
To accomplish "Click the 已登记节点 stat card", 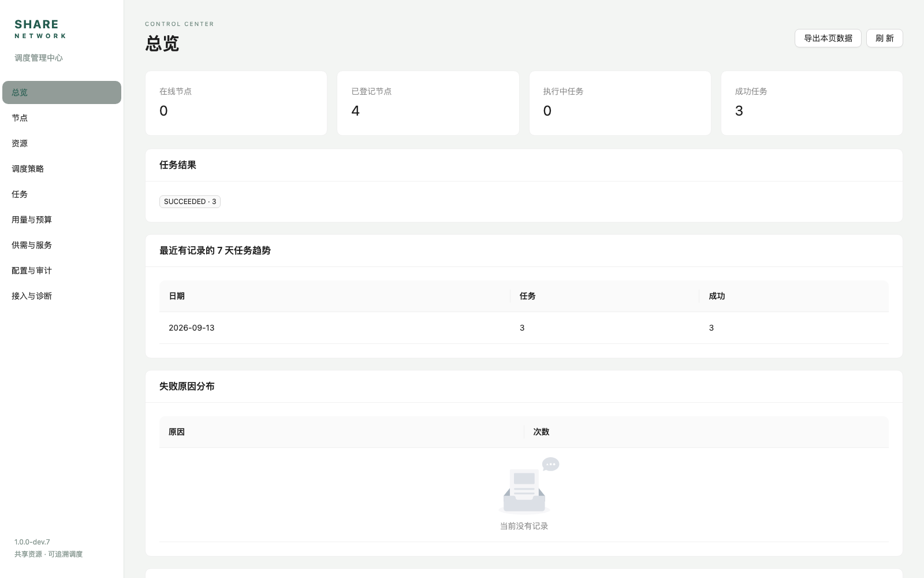I will 428,103.
